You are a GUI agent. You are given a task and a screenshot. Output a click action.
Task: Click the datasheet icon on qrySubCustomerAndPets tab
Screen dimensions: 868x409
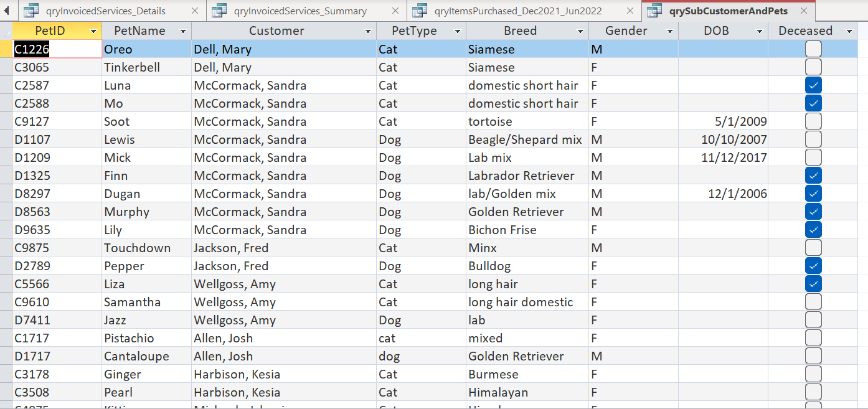pyautogui.click(x=653, y=11)
